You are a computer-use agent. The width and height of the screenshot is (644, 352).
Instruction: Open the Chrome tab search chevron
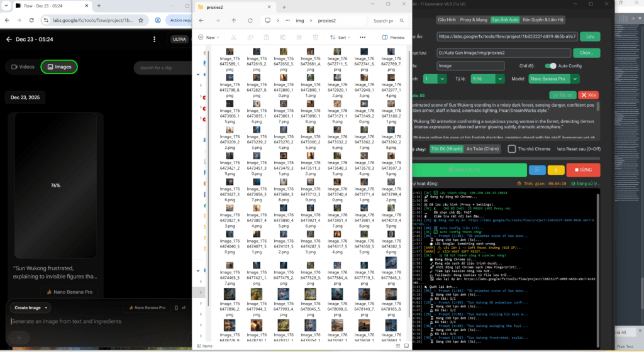6,6
